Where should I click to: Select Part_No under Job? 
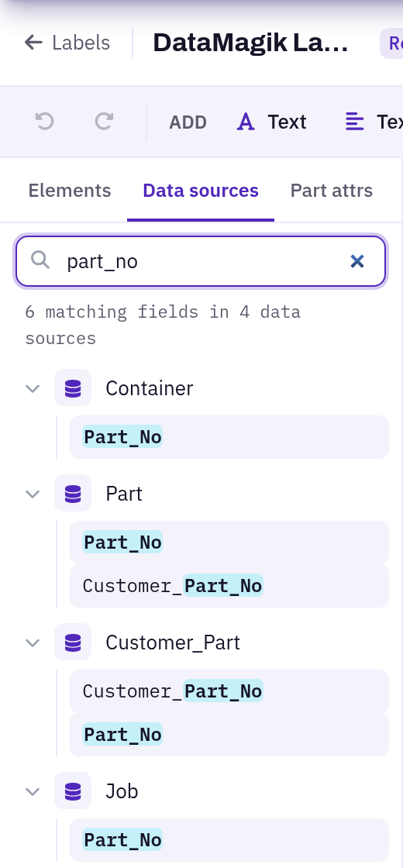(229, 840)
